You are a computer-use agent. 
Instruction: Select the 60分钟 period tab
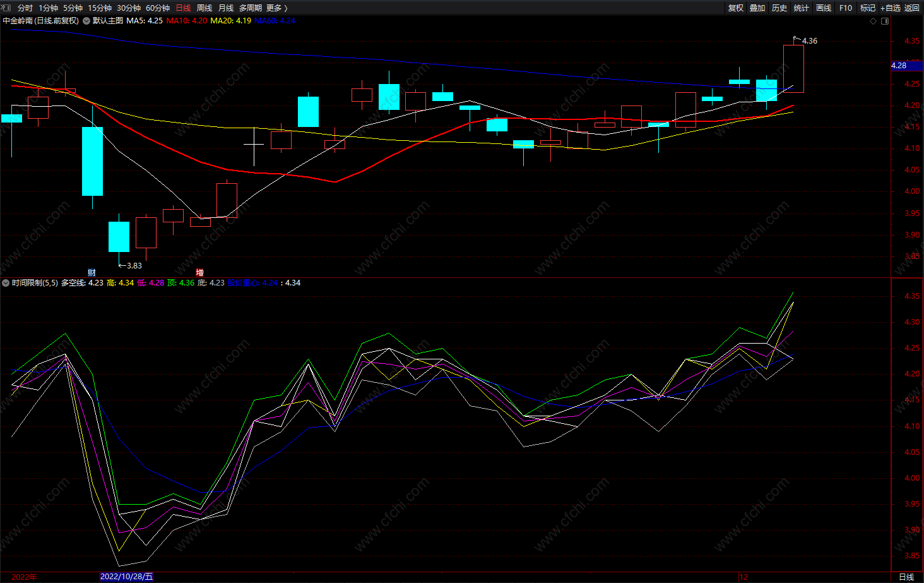coord(158,8)
